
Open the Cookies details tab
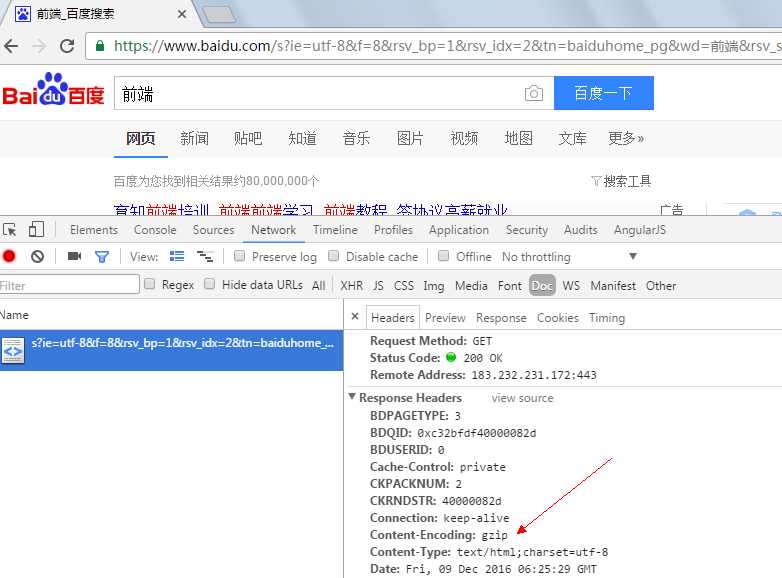[x=558, y=318]
